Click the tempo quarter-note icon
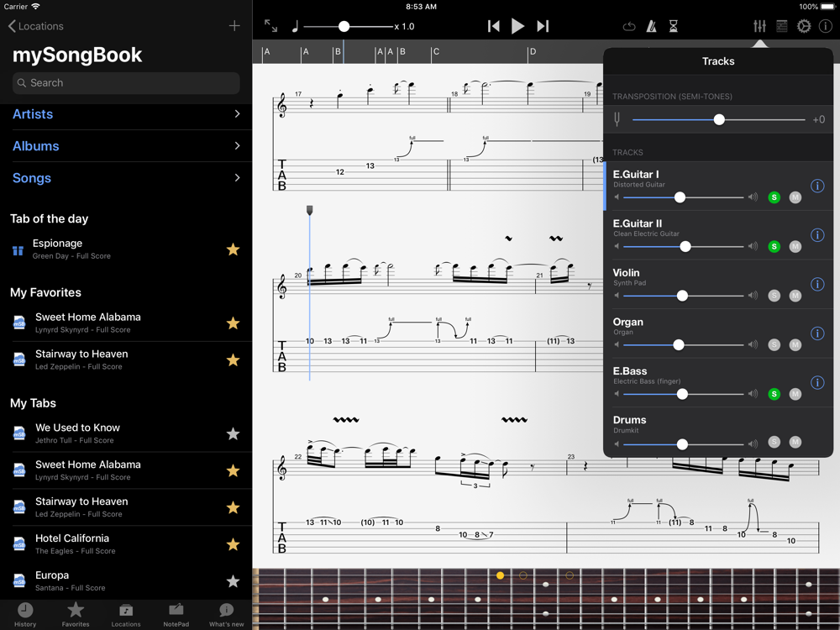Image resolution: width=840 pixels, height=630 pixels. click(x=295, y=26)
